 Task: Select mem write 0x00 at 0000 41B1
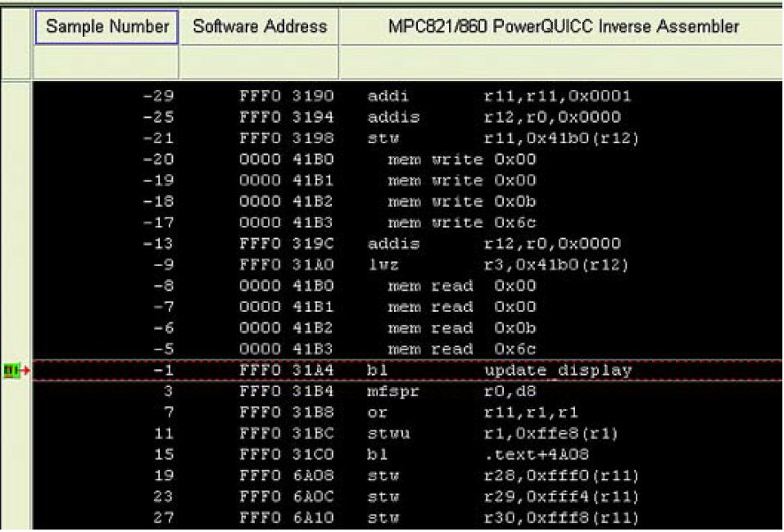461,180
